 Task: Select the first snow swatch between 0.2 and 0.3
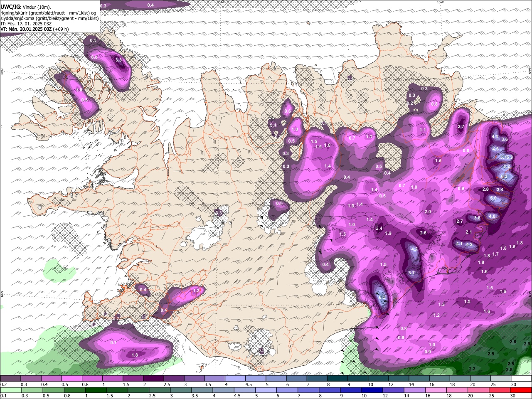10,378
